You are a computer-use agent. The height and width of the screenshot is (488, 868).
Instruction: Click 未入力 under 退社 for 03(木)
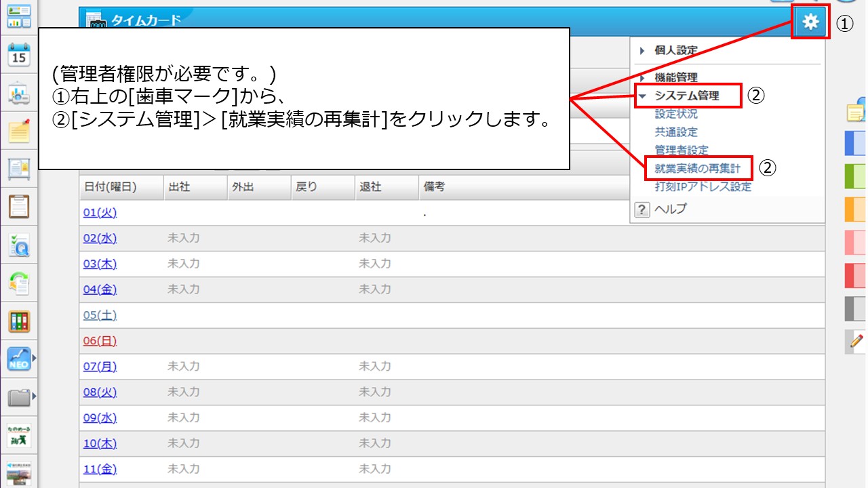pos(374,264)
